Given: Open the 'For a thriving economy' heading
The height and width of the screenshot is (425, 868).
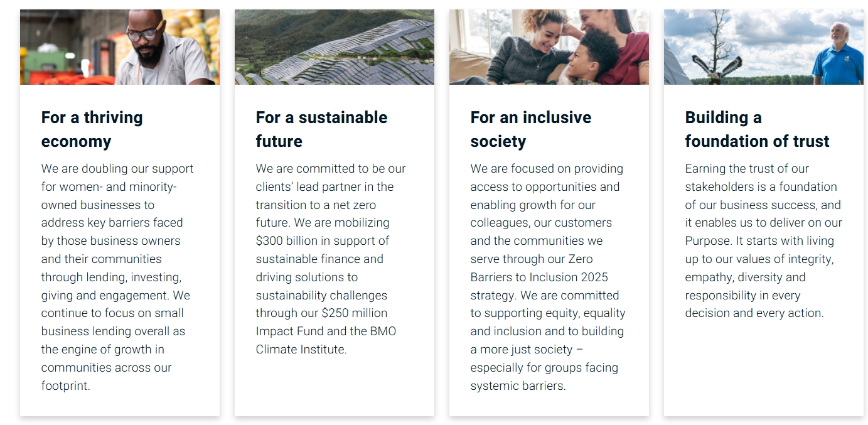Looking at the screenshot, I should click(92, 129).
